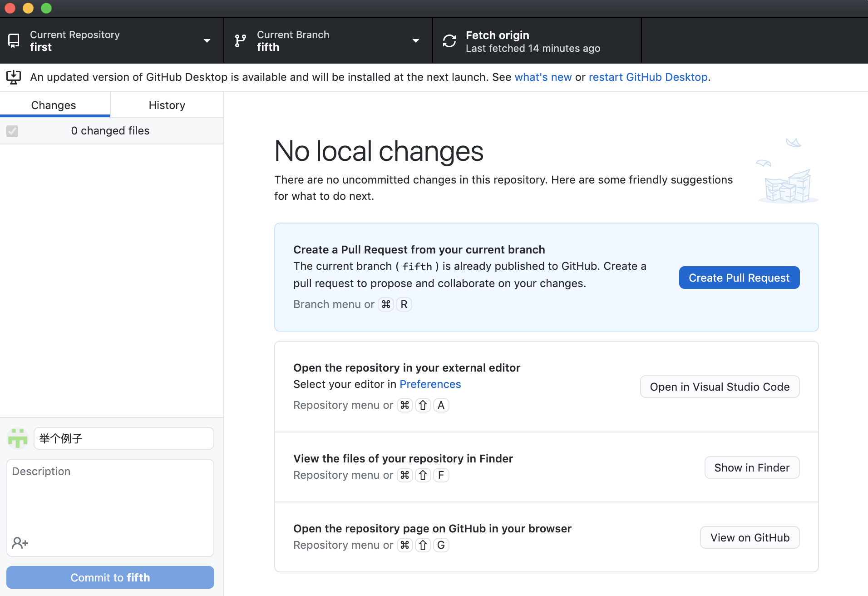Click the Fetch origin sync icon
Image resolution: width=868 pixels, height=596 pixels.
coord(449,41)
